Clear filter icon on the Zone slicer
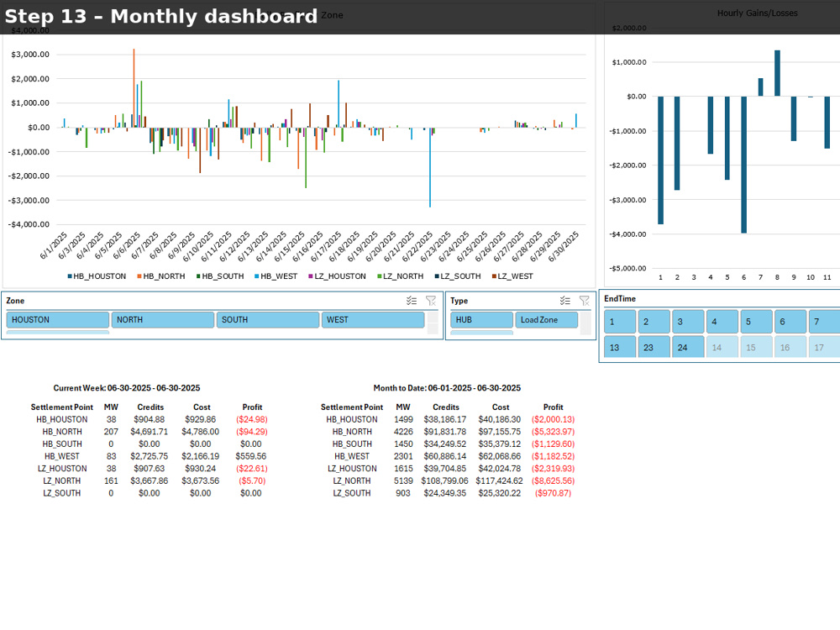The height and width of the screenshot is (630, 840). point(431,301)
